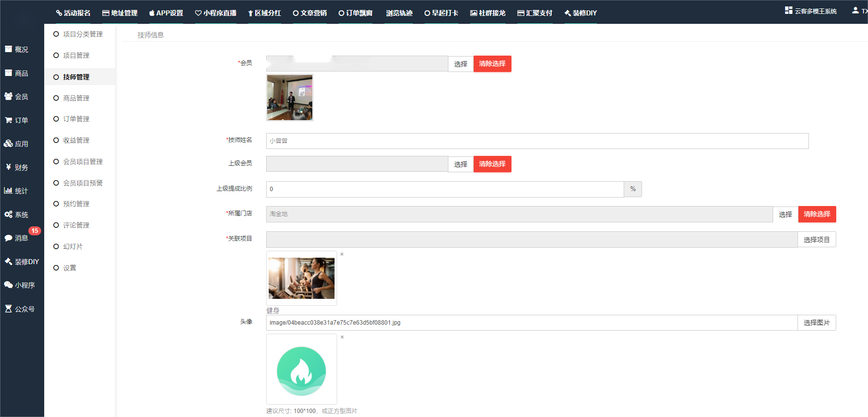The height and width of the screenshot is (417, 868).
Task: Remove the 健身 project thumbnail with ×
Action: click(x=342, y=254)
